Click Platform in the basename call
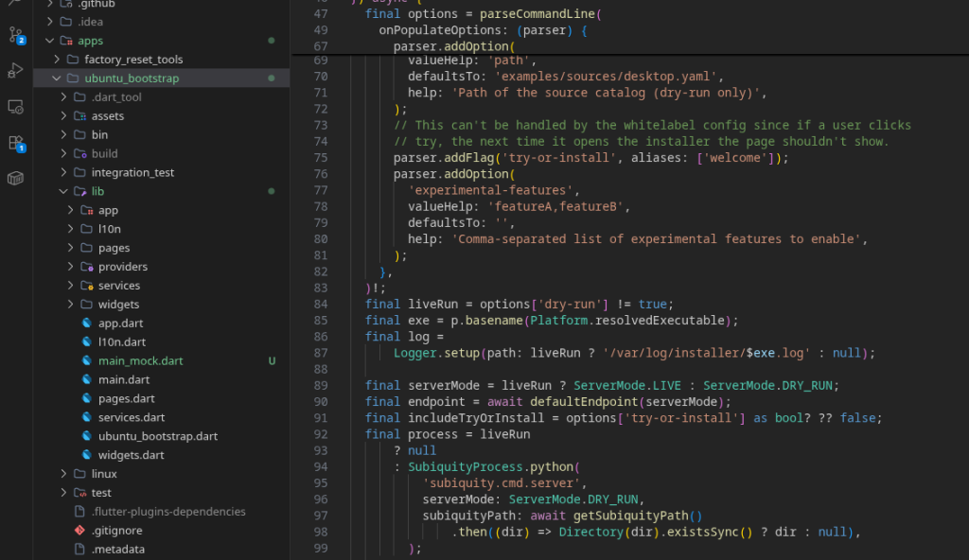 [x=558, y=320]
